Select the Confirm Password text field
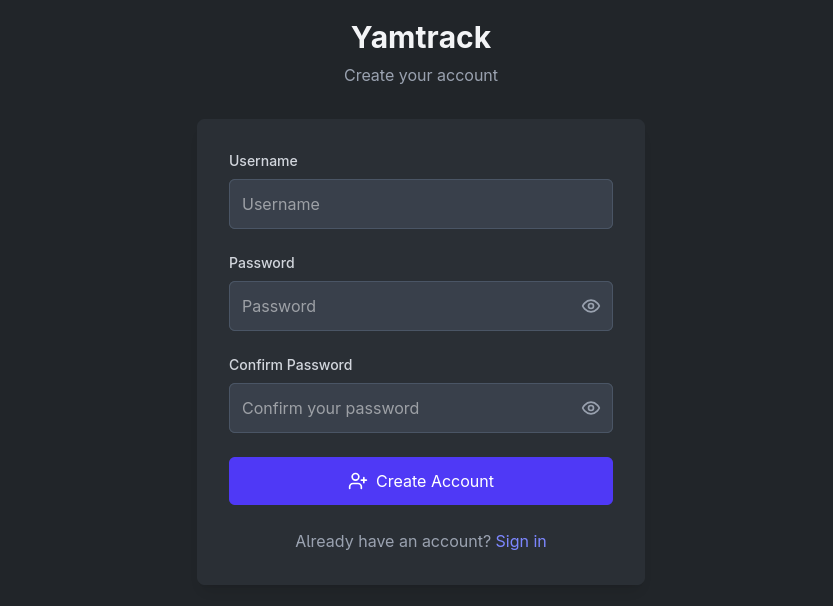This screenshot has width=833, height=606. pos(400,408)
